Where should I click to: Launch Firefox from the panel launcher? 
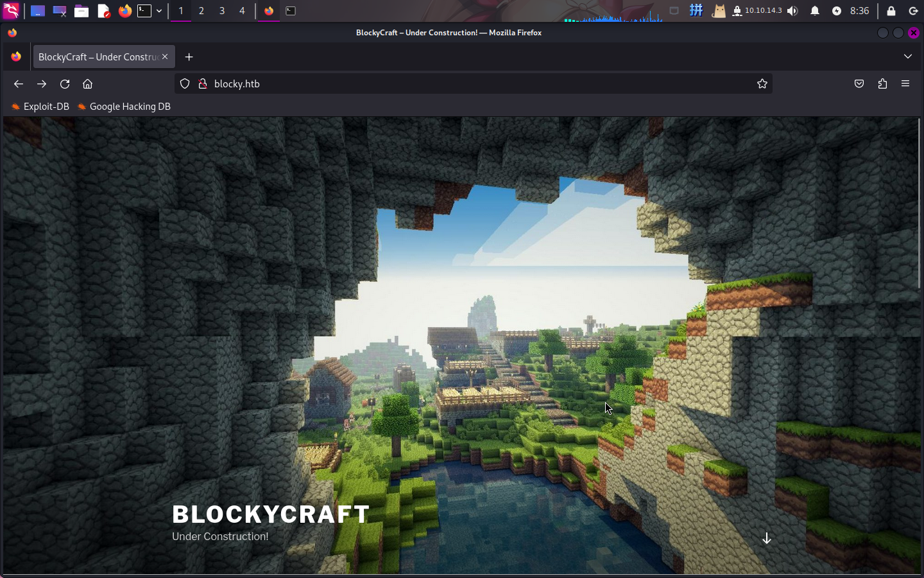tap(125, 11)
